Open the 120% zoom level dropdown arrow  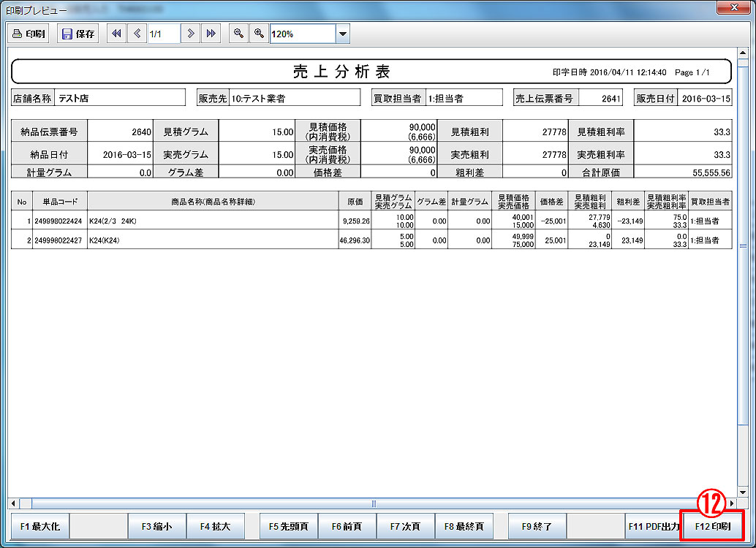click(x=342, y=34)
